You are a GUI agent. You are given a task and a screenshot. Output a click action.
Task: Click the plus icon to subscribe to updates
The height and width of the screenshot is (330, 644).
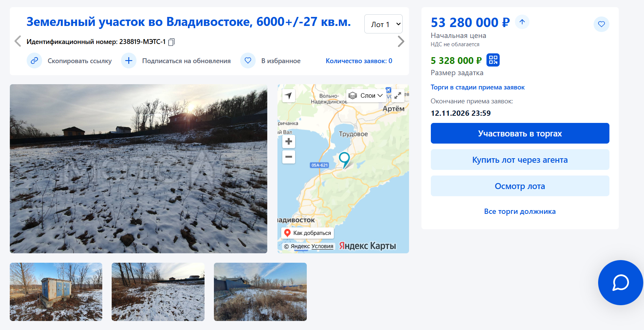129,61
